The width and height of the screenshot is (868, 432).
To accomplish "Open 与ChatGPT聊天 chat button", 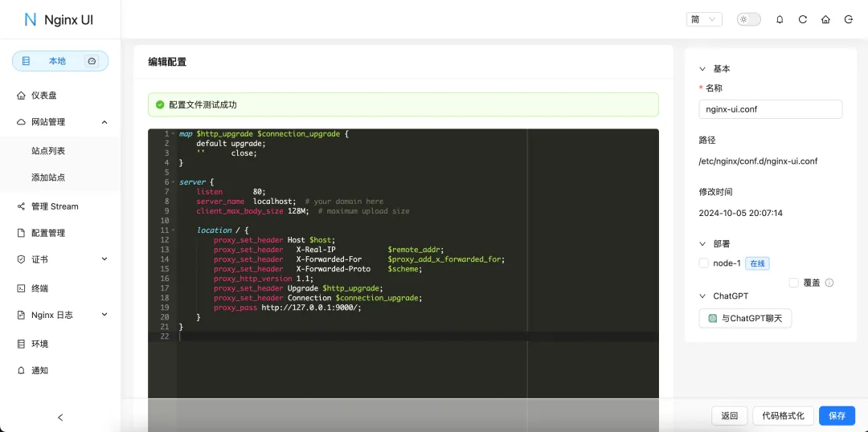I will point(745,319).
